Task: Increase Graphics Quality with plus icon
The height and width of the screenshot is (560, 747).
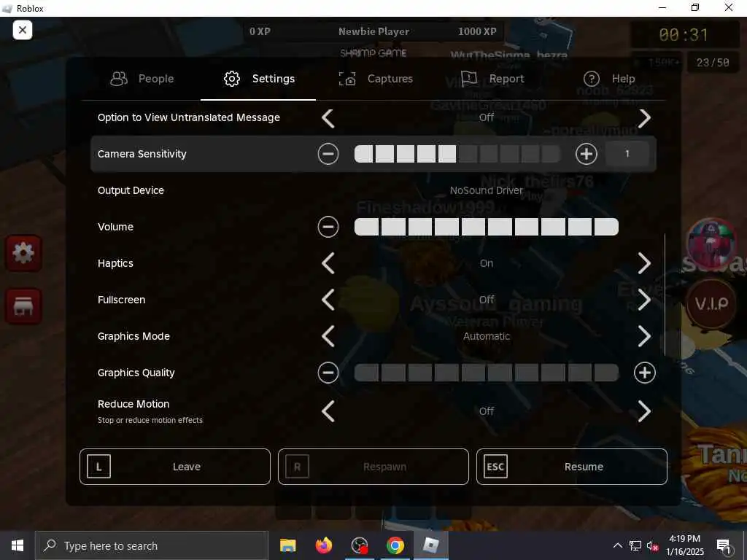Action: click(645, 373)
